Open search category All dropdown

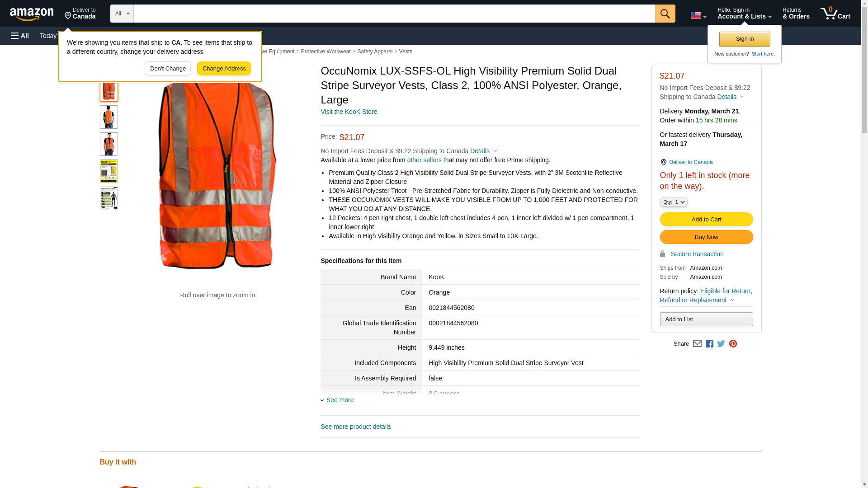(x=122, y=14)
